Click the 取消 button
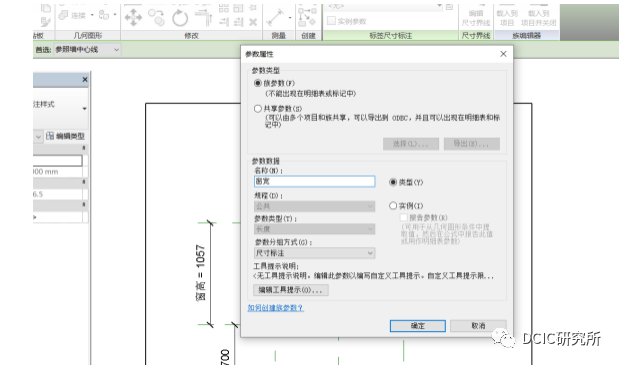 click(x=478, y=326)
